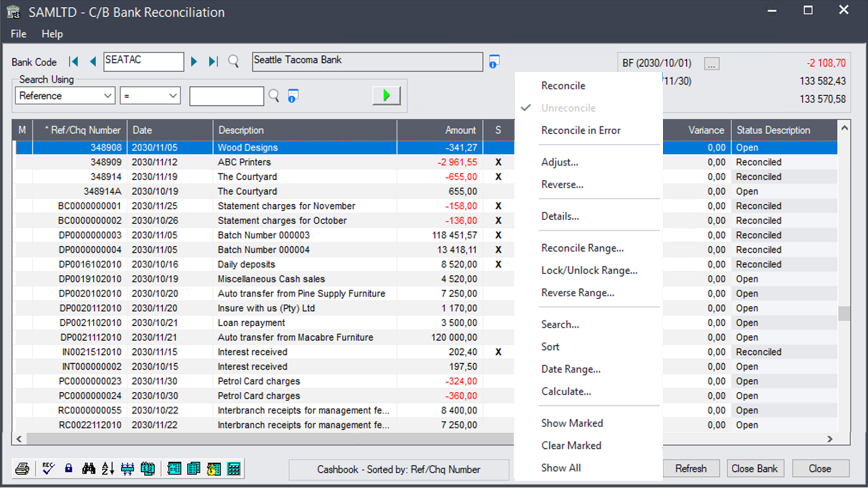This screenshot has height=488, width=868.
Task: Jump to last bank record with arrow icon
Action: coord(213,61)
